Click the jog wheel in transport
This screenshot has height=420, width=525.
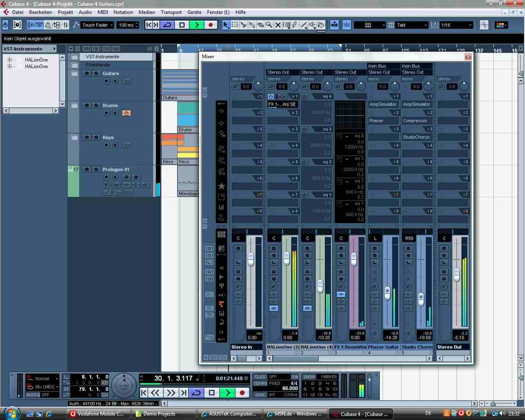(123, 386)
